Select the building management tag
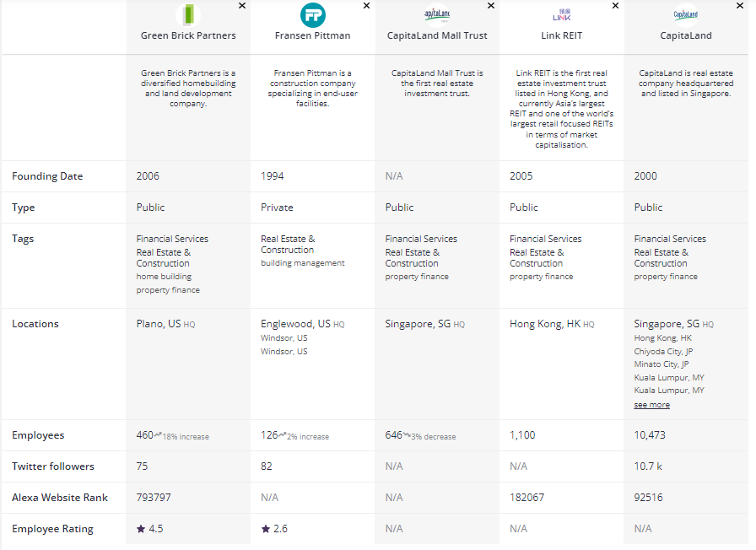 [x=302, y=263]
